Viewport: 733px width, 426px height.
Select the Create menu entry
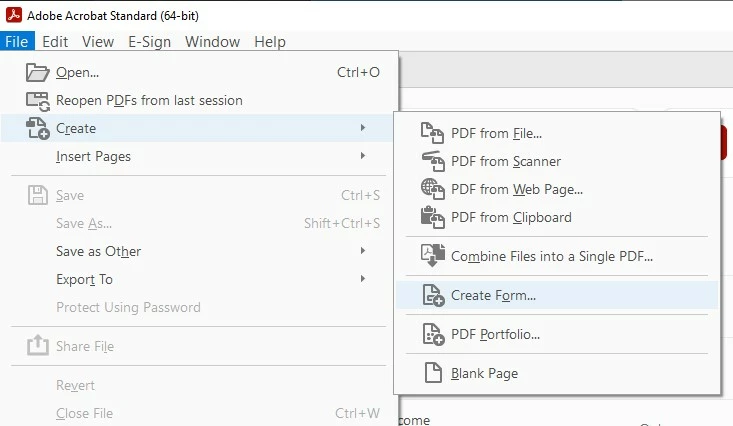tap(197, 128)
